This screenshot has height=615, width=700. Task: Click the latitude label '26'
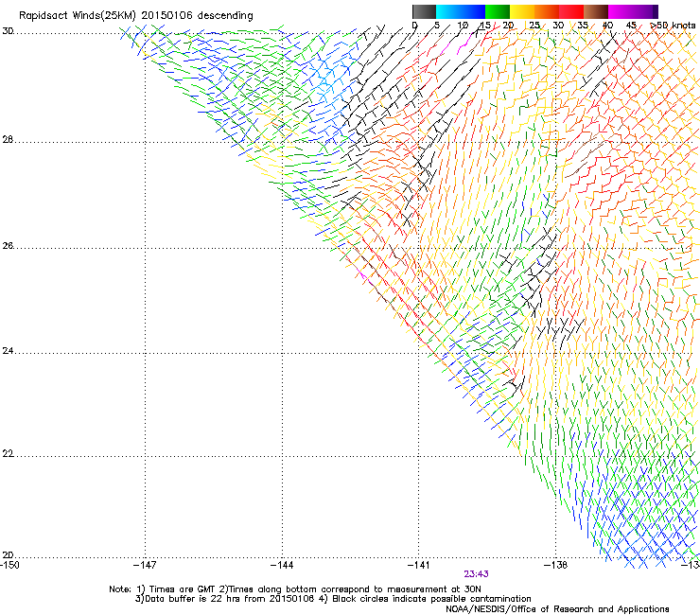click(8, 246)
